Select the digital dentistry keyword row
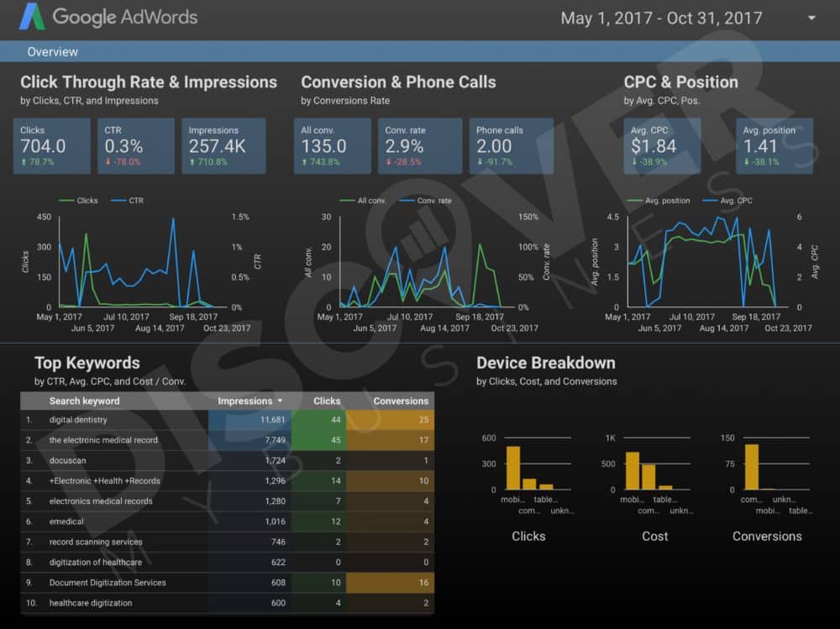The height and width of the screenshot is (629, 840). (227, 420)
